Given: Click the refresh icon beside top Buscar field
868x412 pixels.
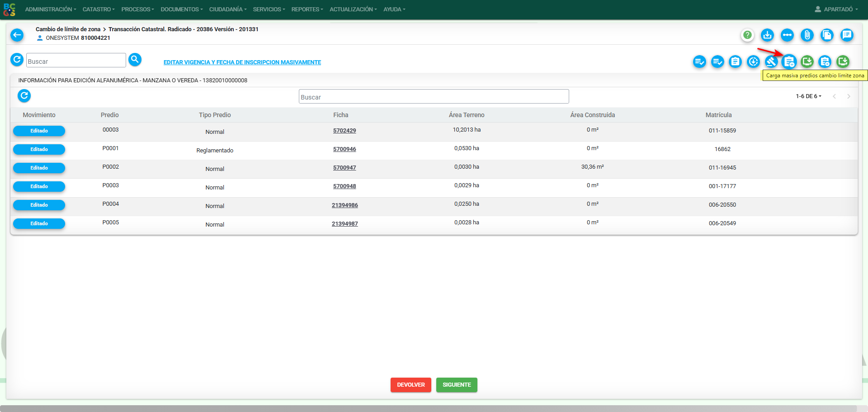Looking at the screenshot, I should 17,59.
